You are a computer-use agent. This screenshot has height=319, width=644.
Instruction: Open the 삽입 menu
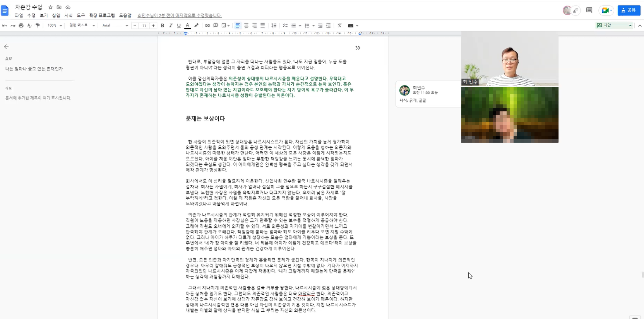(x=56, y=15)
